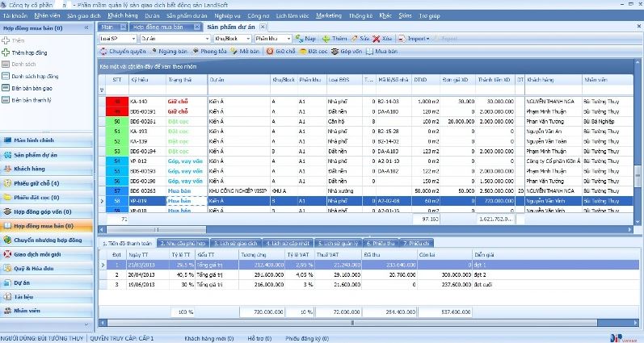Screen dimensions: 644x343
Task: Click the Sửa edit toolbar icon
Action: click(x=355, y=38)
